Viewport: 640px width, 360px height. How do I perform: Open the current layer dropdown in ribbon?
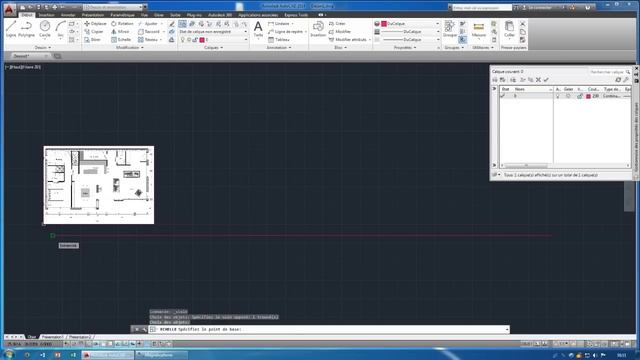pos(246,40)
